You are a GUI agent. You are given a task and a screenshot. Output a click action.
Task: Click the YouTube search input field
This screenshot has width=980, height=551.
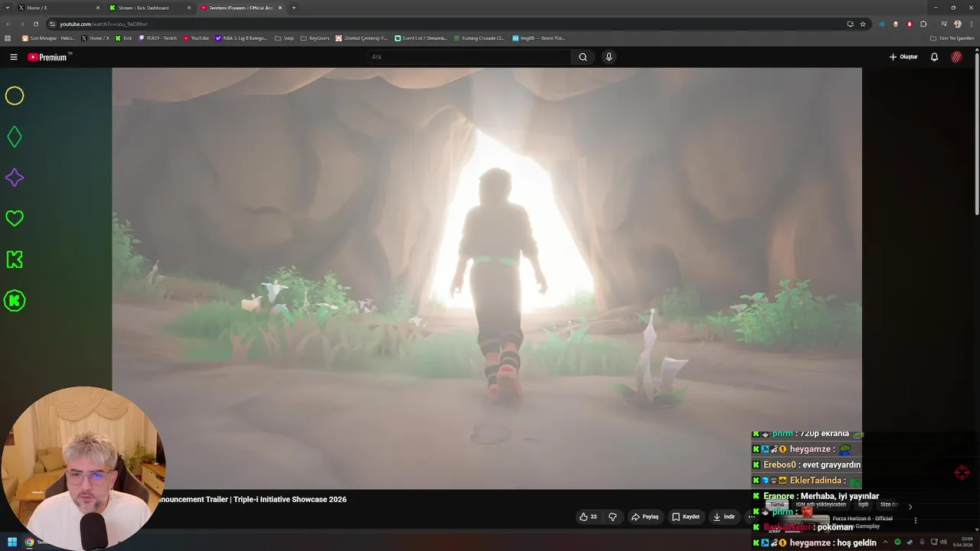pos(468,57)
